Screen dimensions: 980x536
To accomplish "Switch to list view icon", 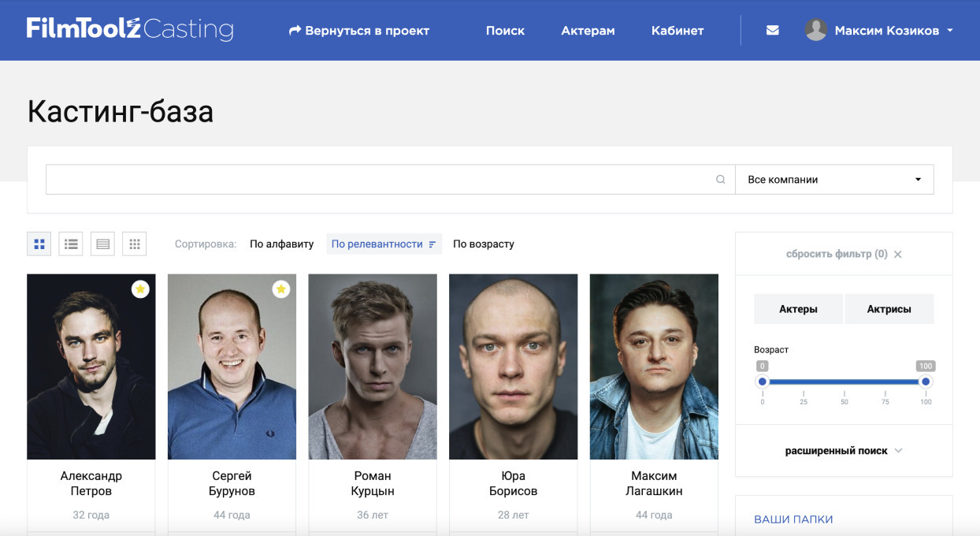I will pyautogui.click(x=71, y=244).
